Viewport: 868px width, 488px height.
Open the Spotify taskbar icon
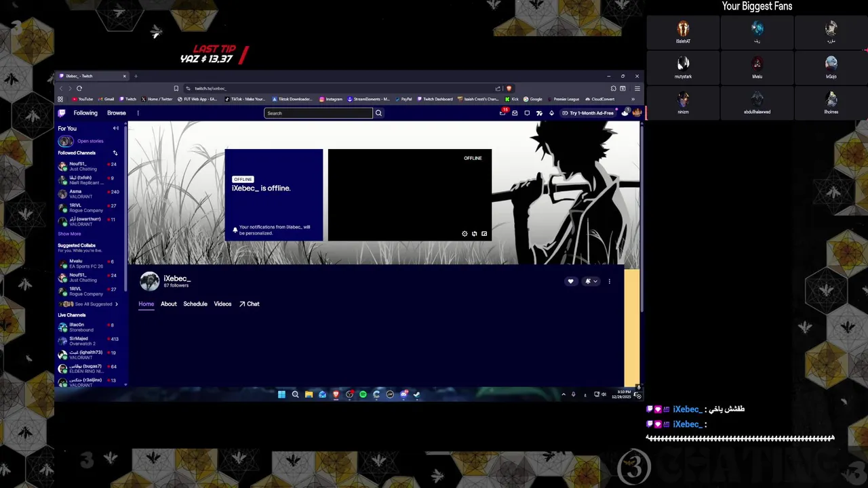coord(363,394)
